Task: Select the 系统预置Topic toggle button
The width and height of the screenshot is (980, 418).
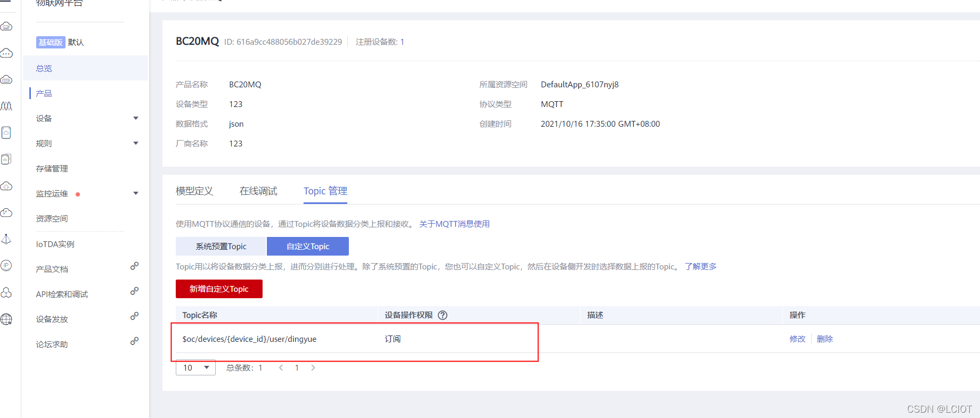Action: 221,246
